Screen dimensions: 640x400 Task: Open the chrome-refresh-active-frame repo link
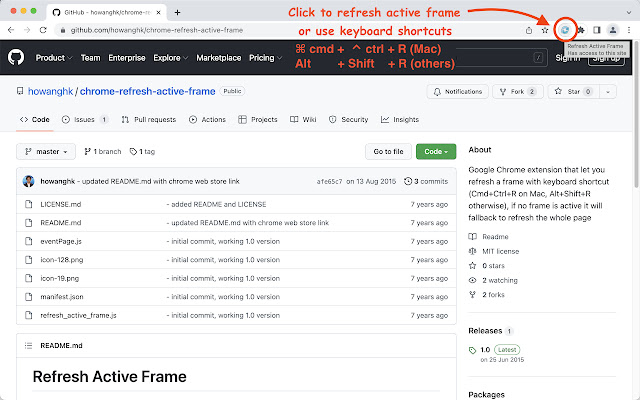click(147, 91)
